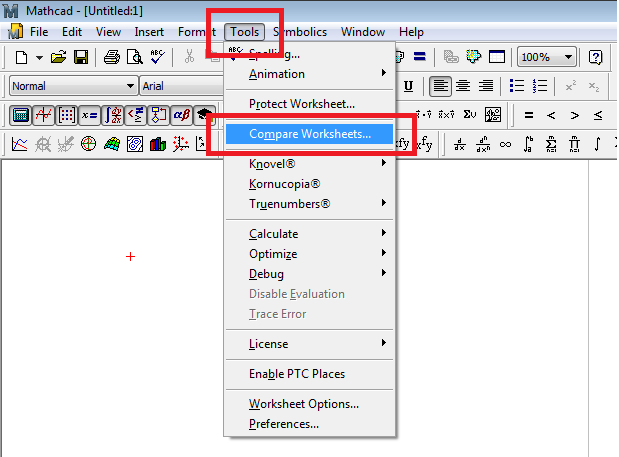619x457 pixels.
Task: Open Preferences... entry
Action: pyautogui.click(x=310, y=424)
